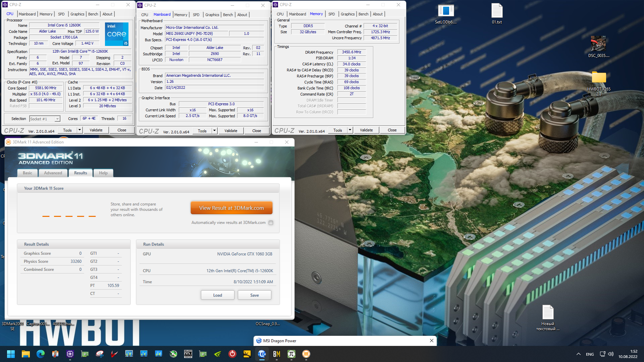
Task: Expand Tools dropdown arrow in CPU window
Action: pyautogui.click(x=79, y=130)
